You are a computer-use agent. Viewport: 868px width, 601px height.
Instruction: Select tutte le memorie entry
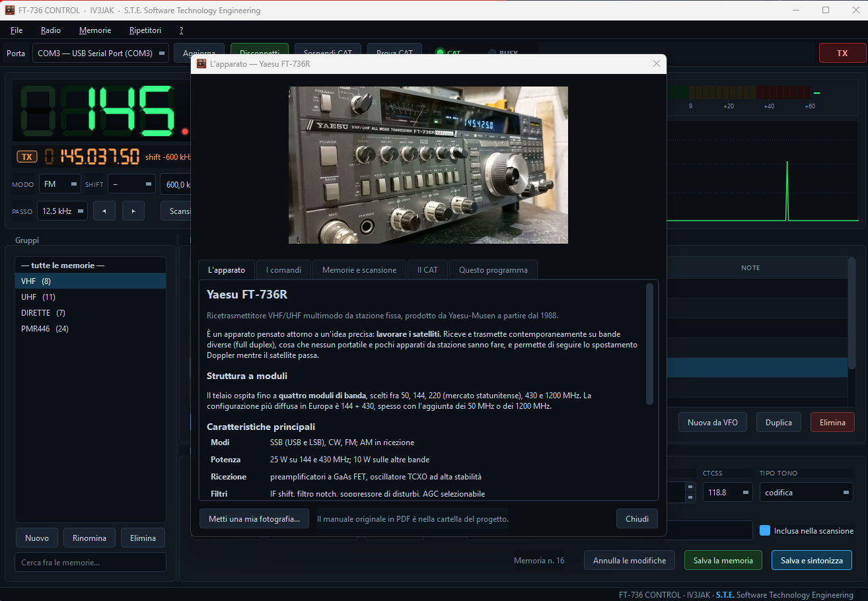[90, 265]
